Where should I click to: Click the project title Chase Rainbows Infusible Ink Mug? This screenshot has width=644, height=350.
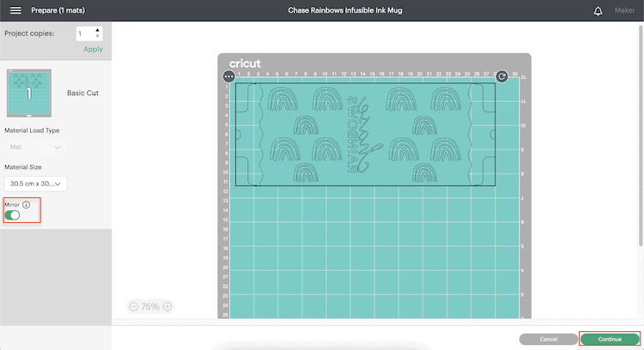coord(345,10)
